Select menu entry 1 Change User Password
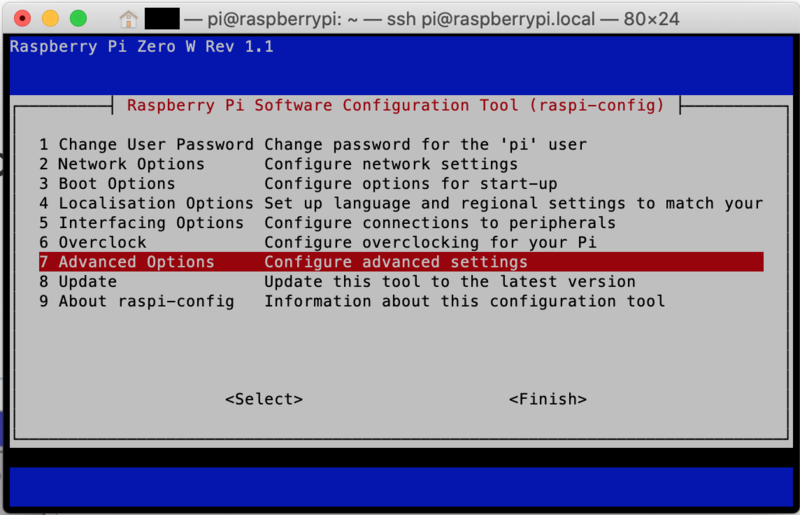800x515 pixels. pos(401,144)
